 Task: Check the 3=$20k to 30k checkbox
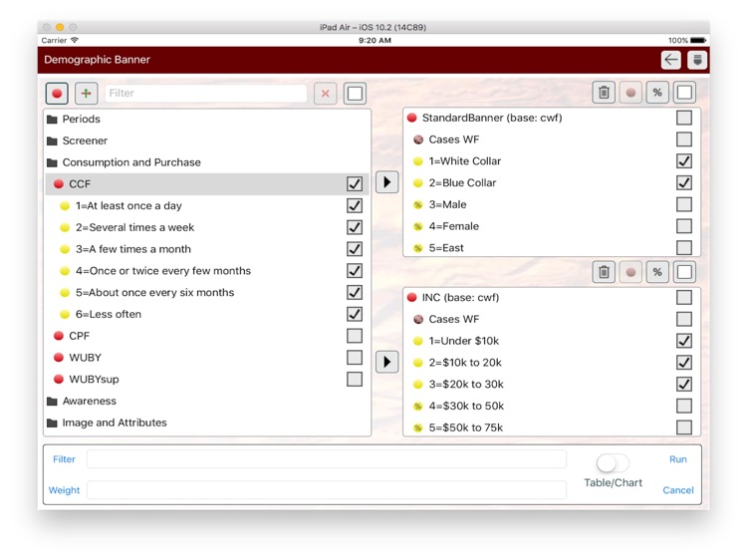tap(684, 385)
